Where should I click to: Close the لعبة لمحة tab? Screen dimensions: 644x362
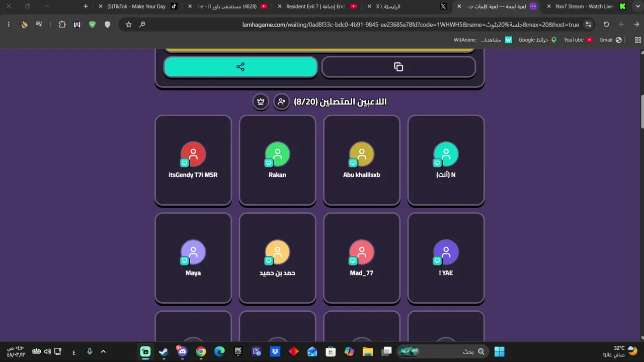[x=459, y=7]
